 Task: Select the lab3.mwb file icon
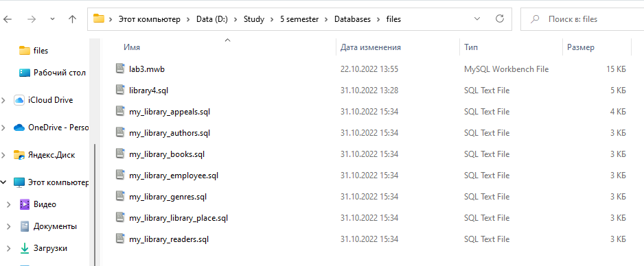click(x=120, y=69)
